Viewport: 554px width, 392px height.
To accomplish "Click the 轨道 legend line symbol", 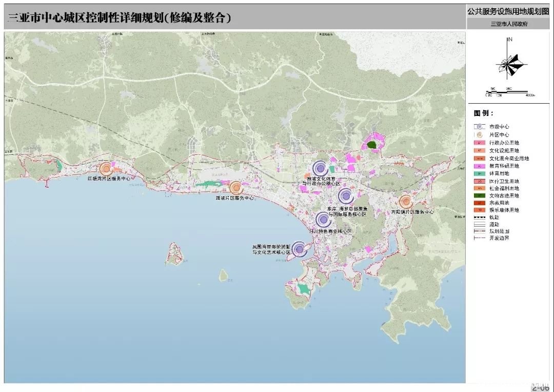I will pos(480,218).
